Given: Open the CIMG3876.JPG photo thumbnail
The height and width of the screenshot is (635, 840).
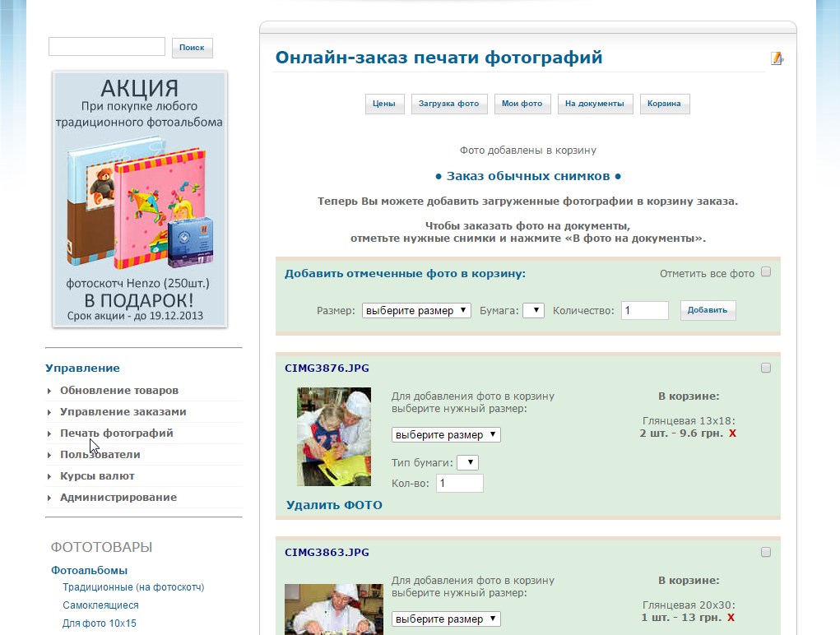Looking at the screenshot, I should click(333, 437).
